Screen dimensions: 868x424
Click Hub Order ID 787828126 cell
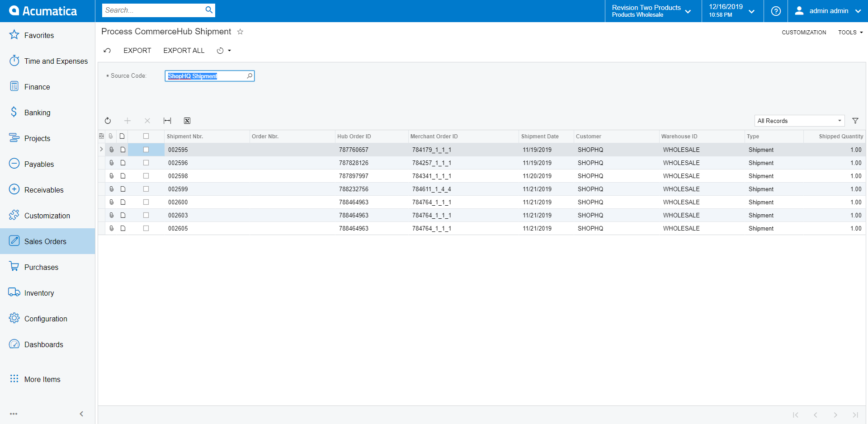(x=372, y=163)
